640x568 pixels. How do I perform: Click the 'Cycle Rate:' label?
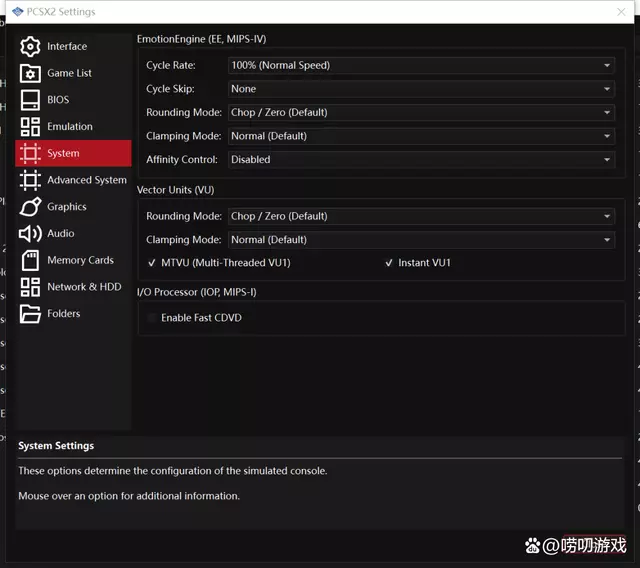pos(171,65)
